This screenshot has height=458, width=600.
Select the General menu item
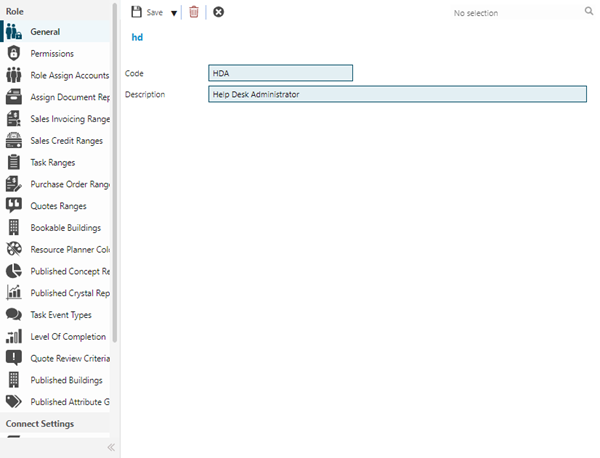[x=45, y=32]
